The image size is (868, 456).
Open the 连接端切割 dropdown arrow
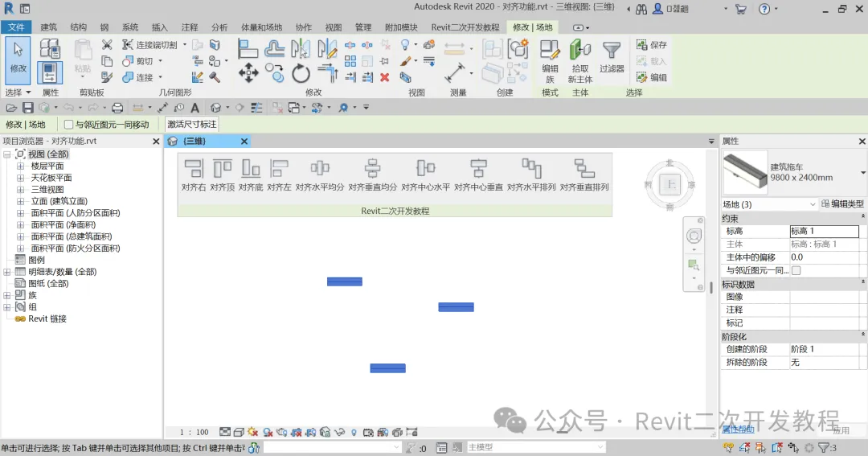click(x=184, y=45)
